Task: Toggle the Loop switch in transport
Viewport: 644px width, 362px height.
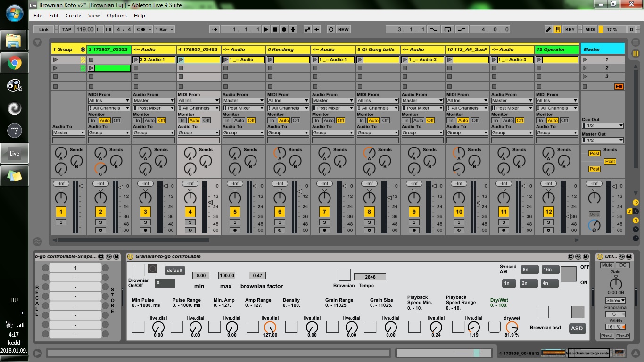Action: 447,29
